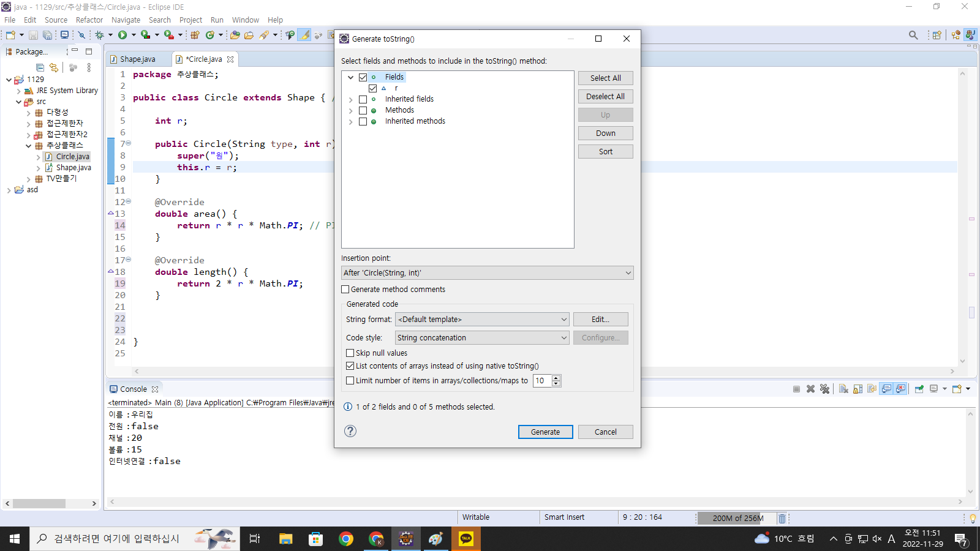Click the Select All button

[606, 78]
